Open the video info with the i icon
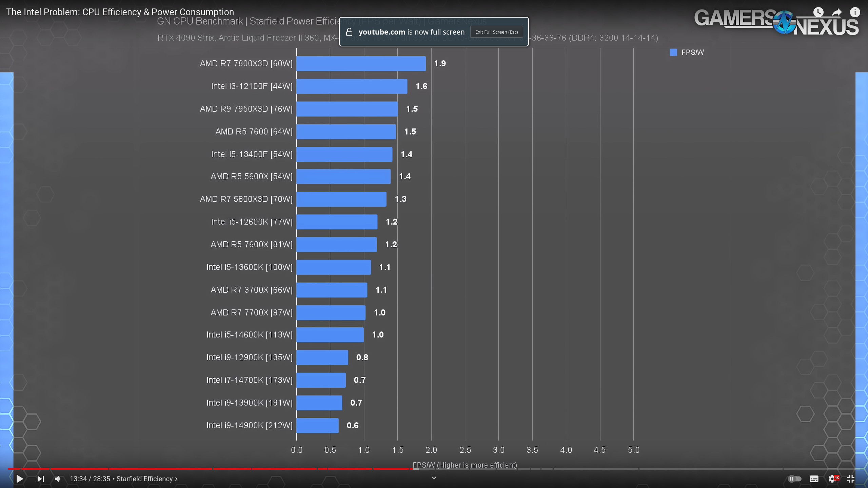The height and width of the screenshot is (488, 868). tap(856, 12)
